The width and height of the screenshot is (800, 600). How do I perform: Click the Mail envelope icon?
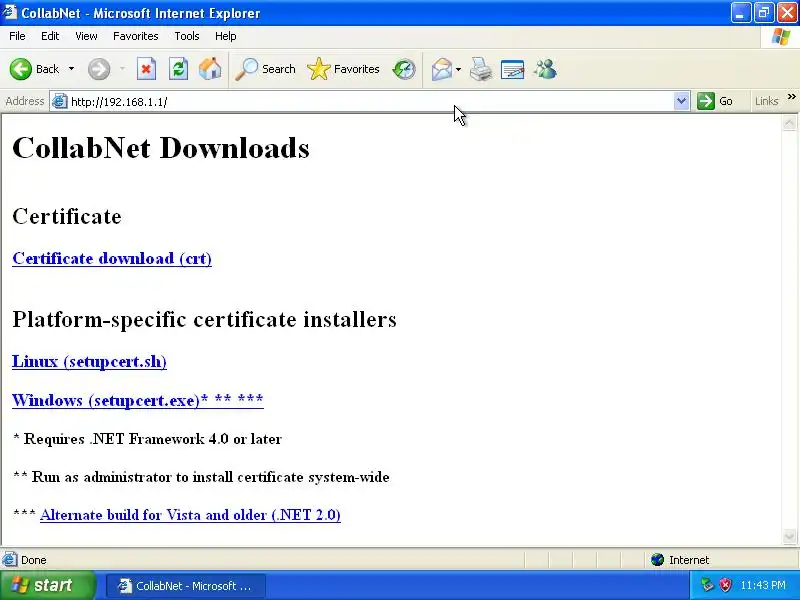(441, 69)
